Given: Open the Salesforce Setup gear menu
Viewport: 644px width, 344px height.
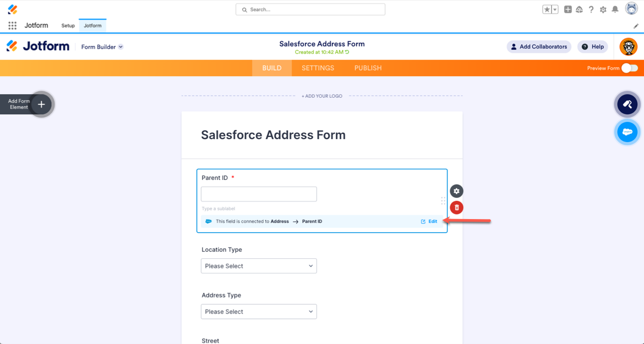Looking at the screenshot, I should [603, 10].
